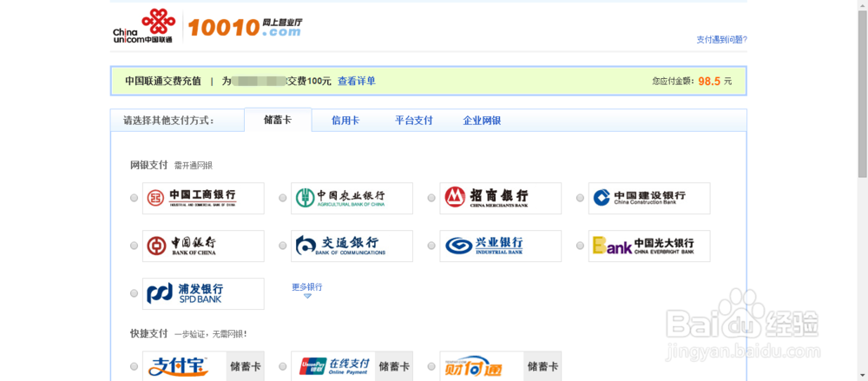Open the 查看详单 link

point(357,81)
